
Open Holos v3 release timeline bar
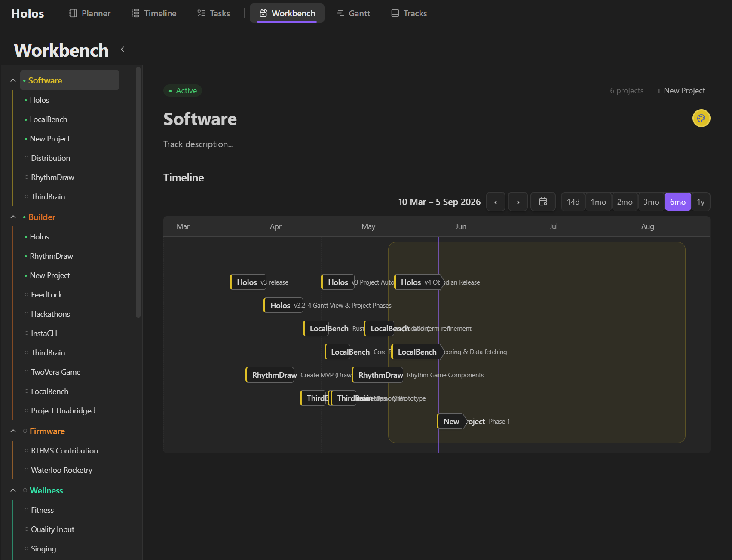pyautogui.click(x=248, y=282)
